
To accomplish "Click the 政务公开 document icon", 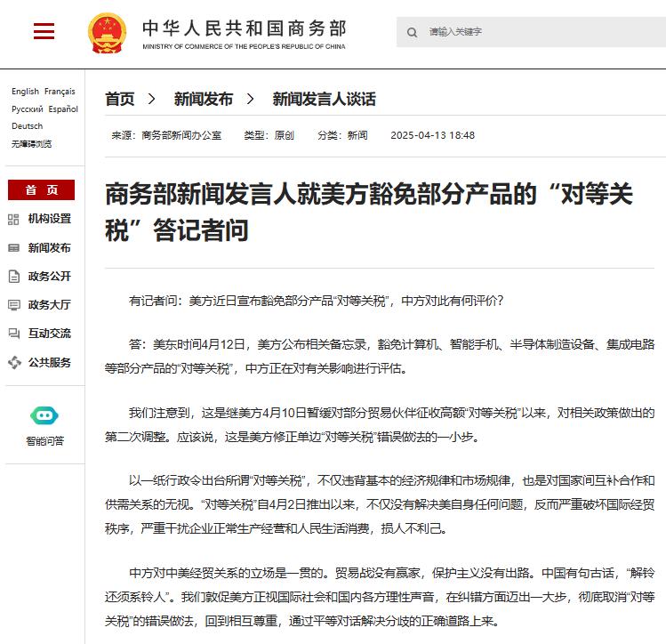I will tap(13, 276).
